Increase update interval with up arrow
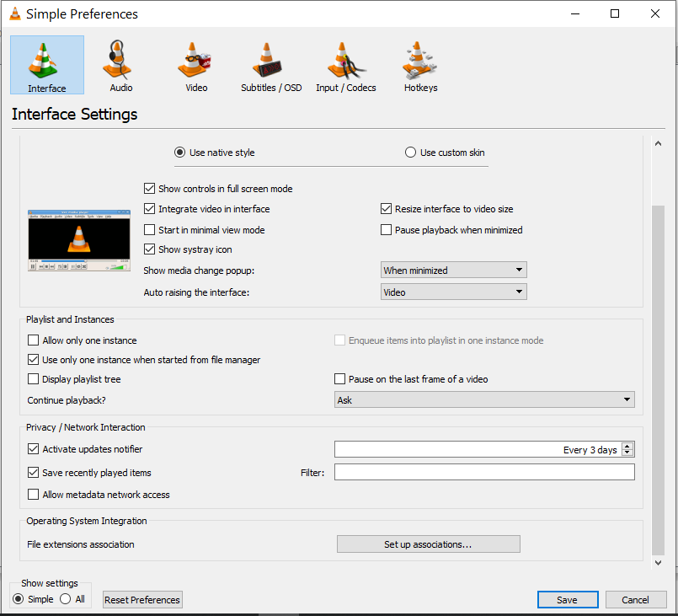Screen dimensions: 678x616 coord(627,446)
